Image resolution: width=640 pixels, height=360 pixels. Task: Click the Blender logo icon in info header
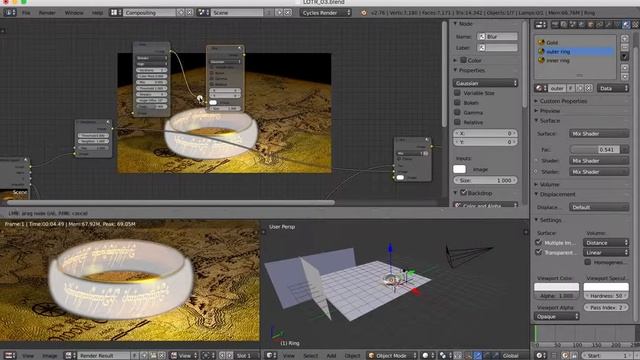click(x=363, y=13)
